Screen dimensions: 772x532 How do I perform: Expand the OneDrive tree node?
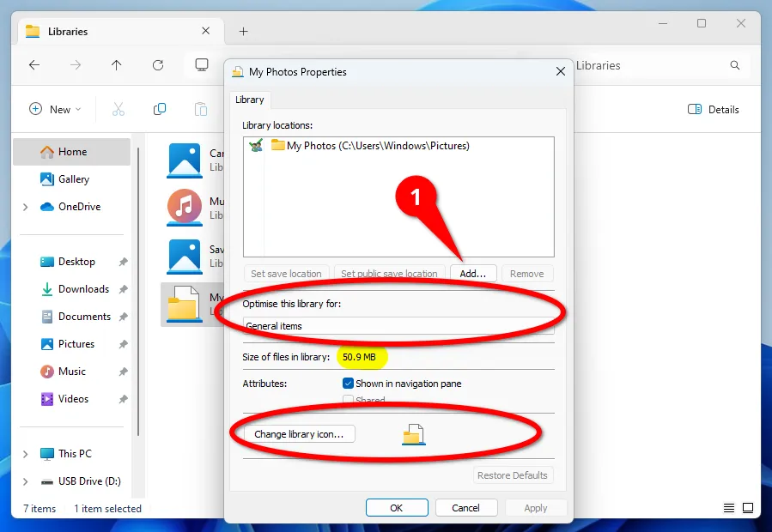25,207
